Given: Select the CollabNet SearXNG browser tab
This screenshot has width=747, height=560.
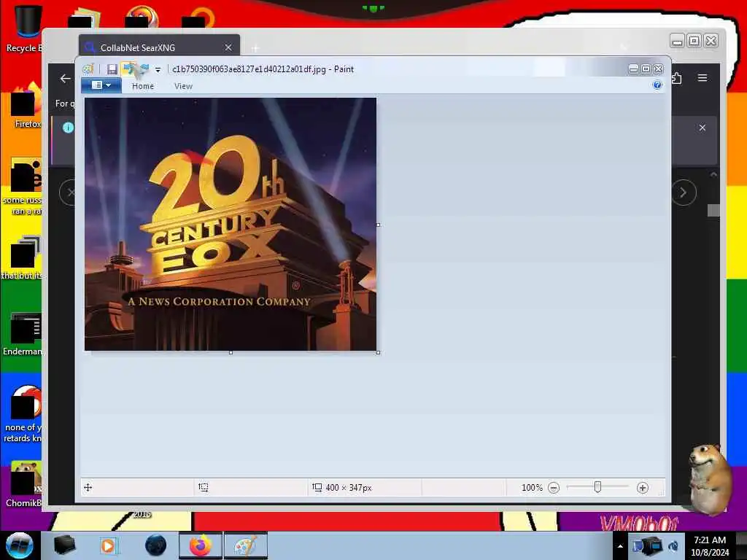Looking at the screenshot, I should click(159, 47).
